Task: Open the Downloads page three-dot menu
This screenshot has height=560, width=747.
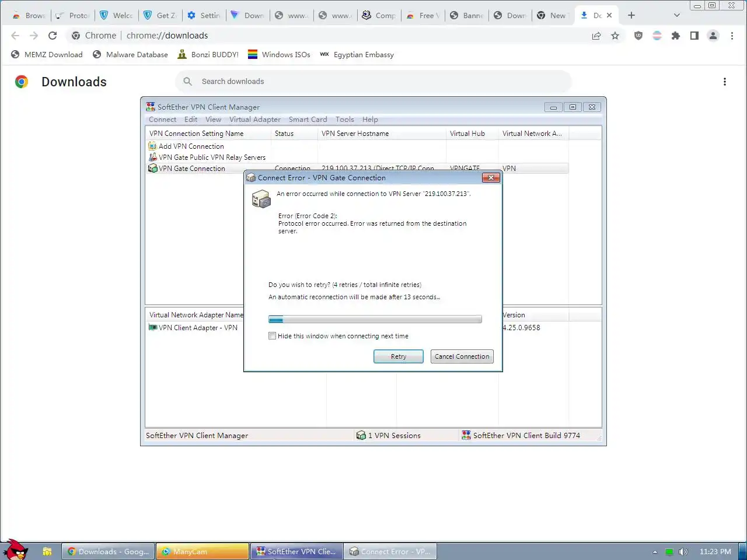Action: (725, 82)
